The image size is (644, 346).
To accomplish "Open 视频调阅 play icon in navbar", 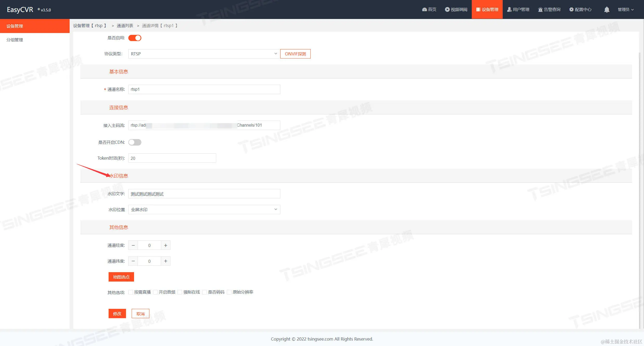I will (x=447, y=10).
